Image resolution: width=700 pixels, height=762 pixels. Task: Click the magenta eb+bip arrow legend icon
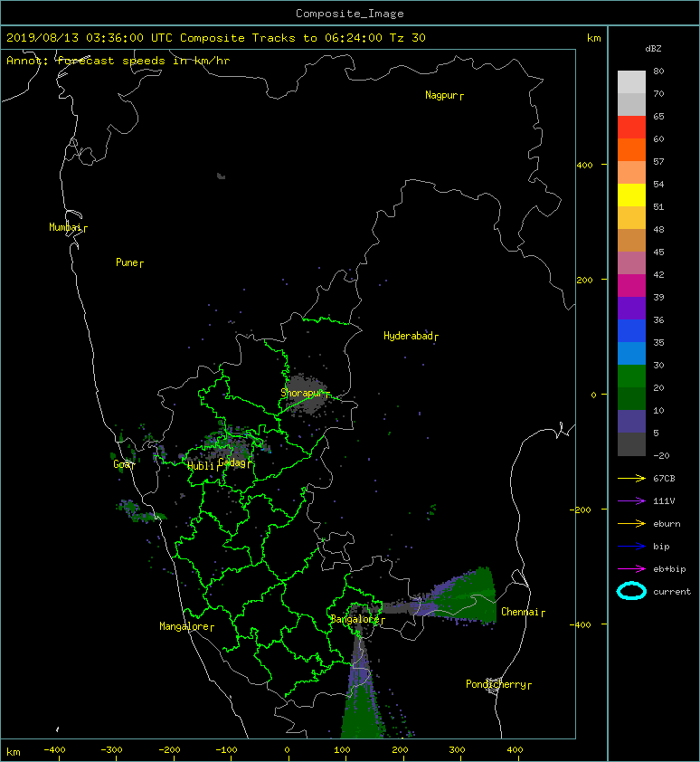coord(631,568)
